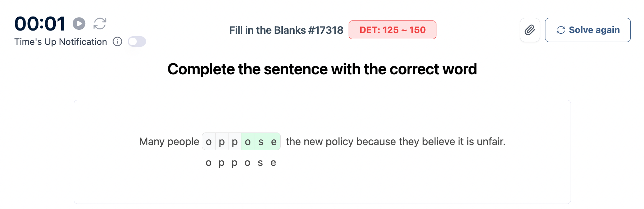Click the "Complete the sentence" heading

322,69
